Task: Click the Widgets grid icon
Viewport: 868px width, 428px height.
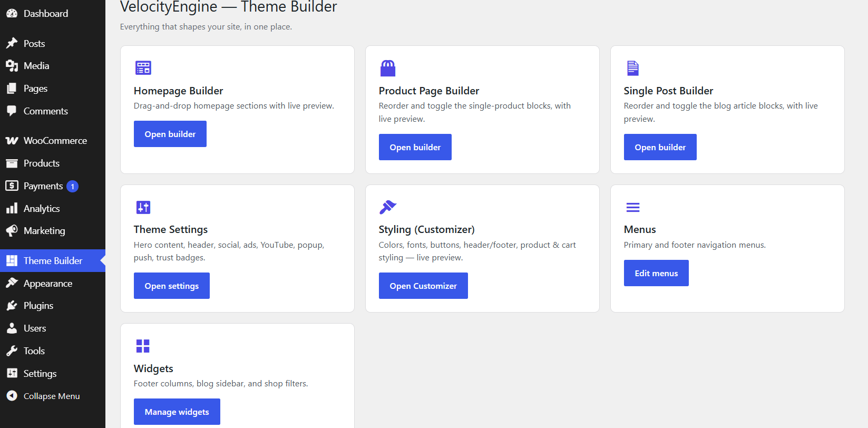Action: [x=143, y=346]
